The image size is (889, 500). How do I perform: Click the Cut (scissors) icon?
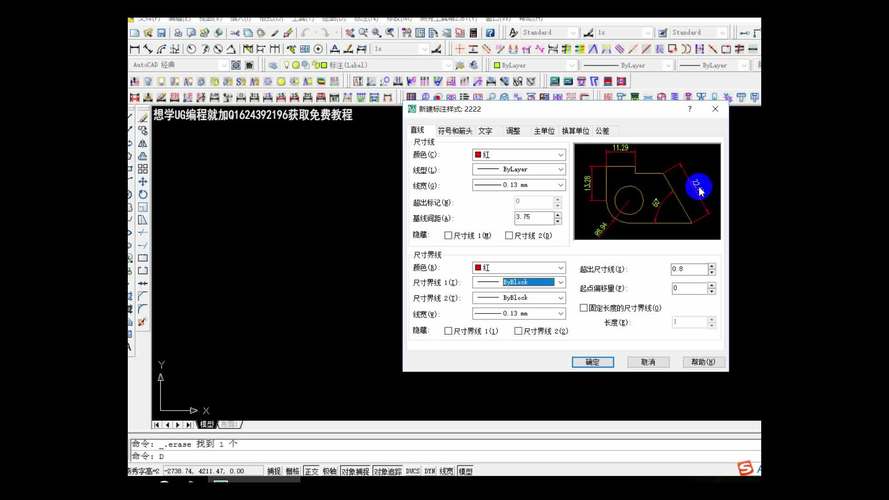click(235, 33)
